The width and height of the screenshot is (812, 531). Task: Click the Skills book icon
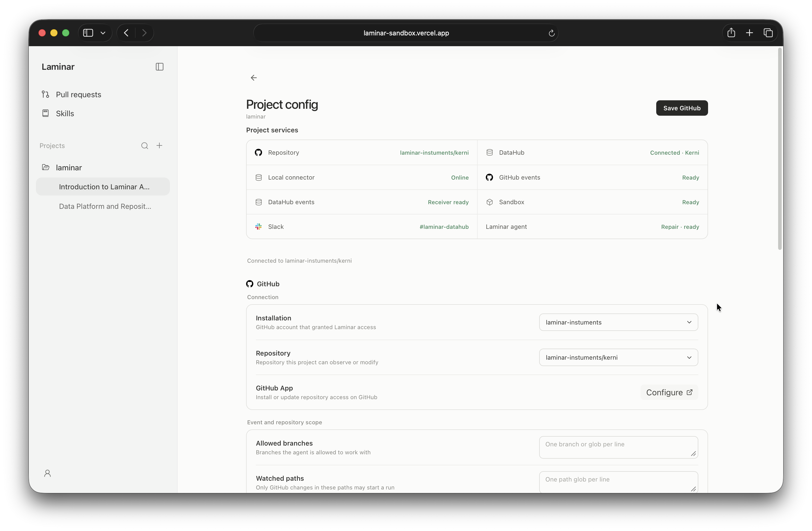tap(45, 113)
